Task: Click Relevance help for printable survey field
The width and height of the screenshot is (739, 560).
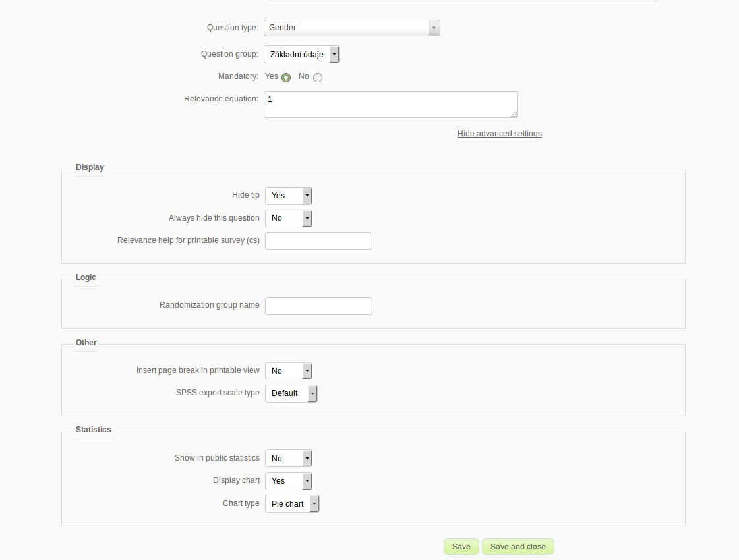Action: pyautogui.click(x=318, y=240)
